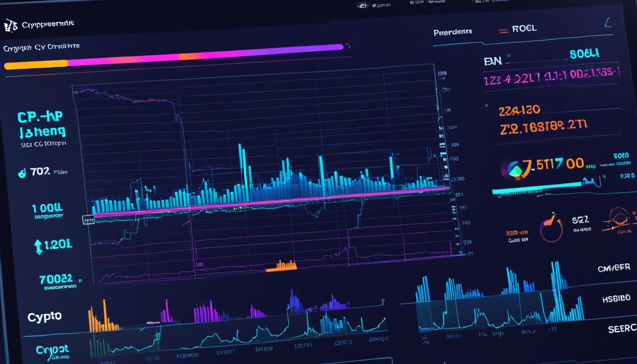
Task: Click the orange-purple dial gauge icon
Action: click(x=551, y=228)
